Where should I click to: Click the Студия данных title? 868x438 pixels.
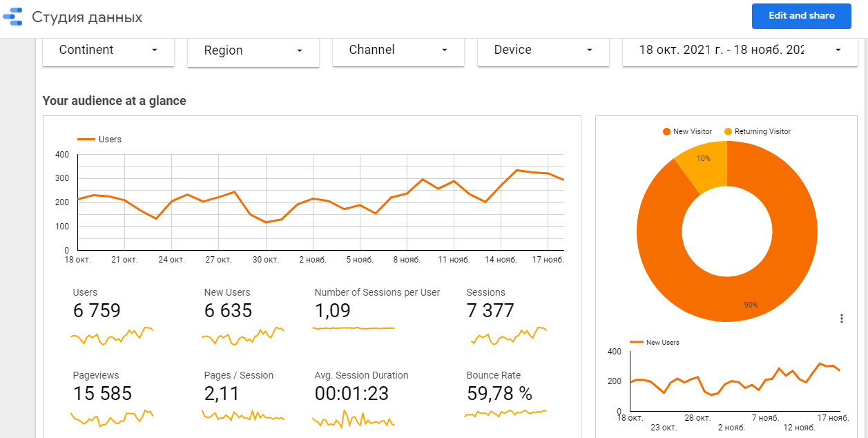coord(87,17)
